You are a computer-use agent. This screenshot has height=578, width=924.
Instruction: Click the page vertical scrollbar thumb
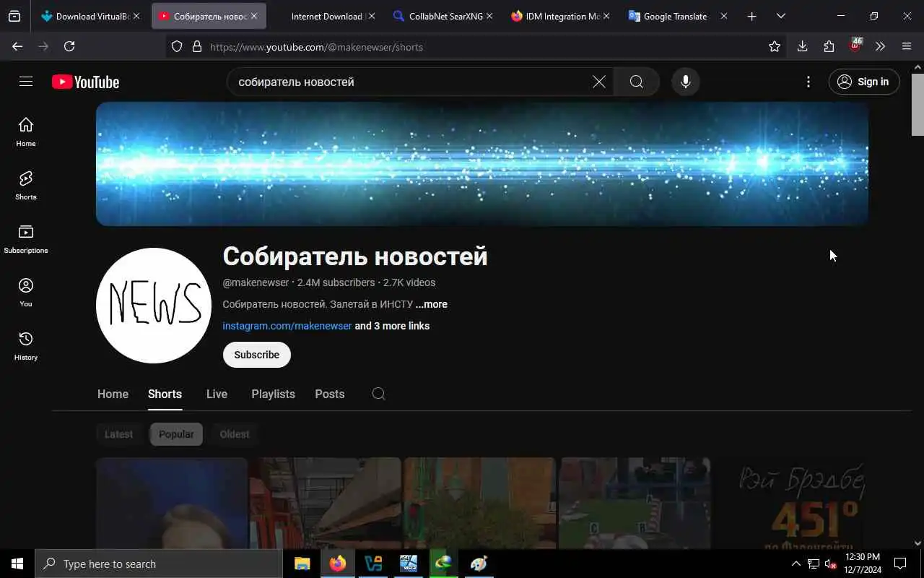pos(918,103)
